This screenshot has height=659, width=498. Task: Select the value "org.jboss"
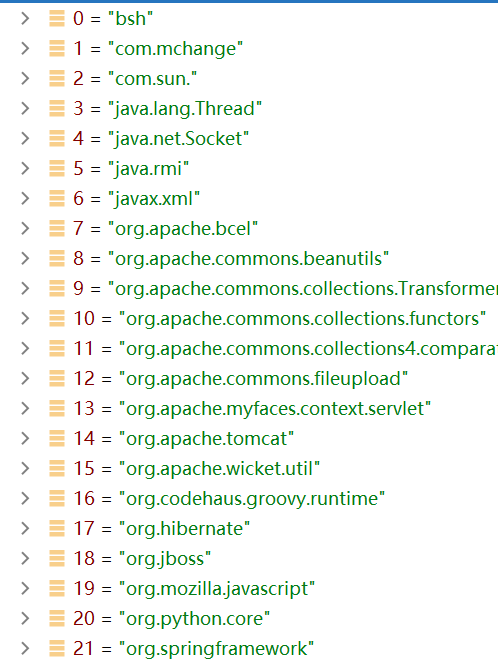165,559
